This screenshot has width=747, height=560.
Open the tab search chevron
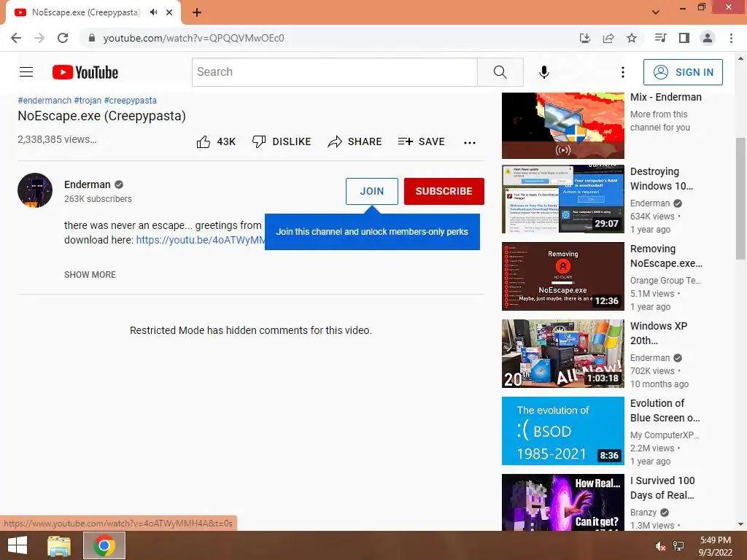pos(656,12)
